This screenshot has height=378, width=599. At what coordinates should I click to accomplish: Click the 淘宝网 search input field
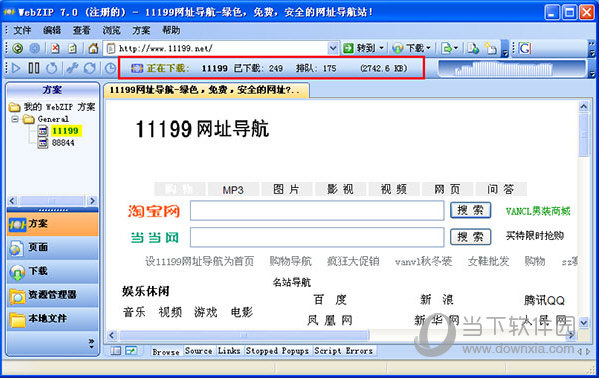pos(317,210)
